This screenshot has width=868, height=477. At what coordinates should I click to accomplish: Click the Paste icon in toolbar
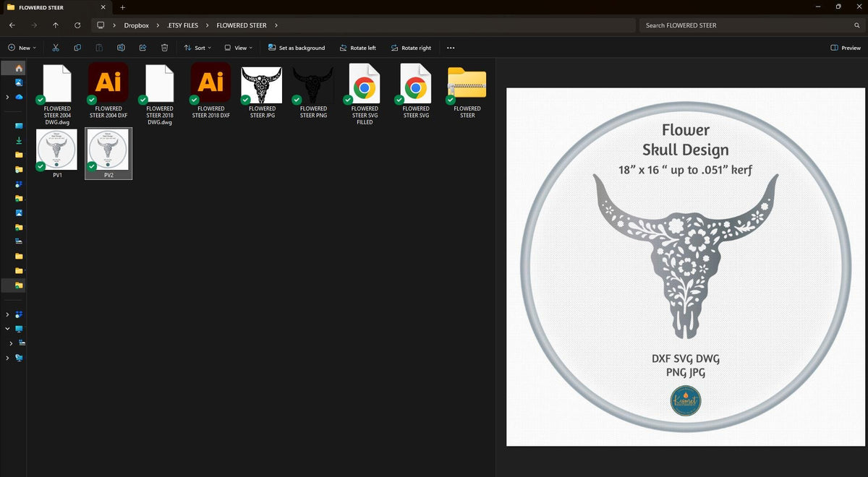tap(99, 48)
